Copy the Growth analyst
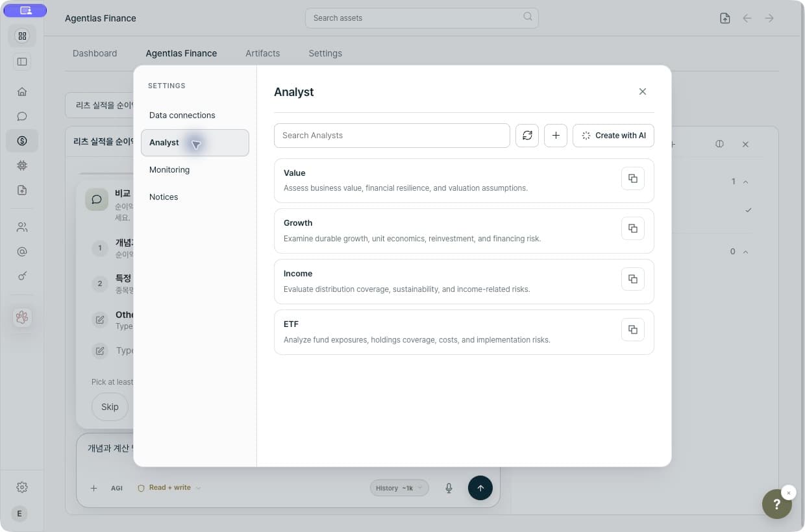This screenshot has width=805, height=532. [633, 228]
